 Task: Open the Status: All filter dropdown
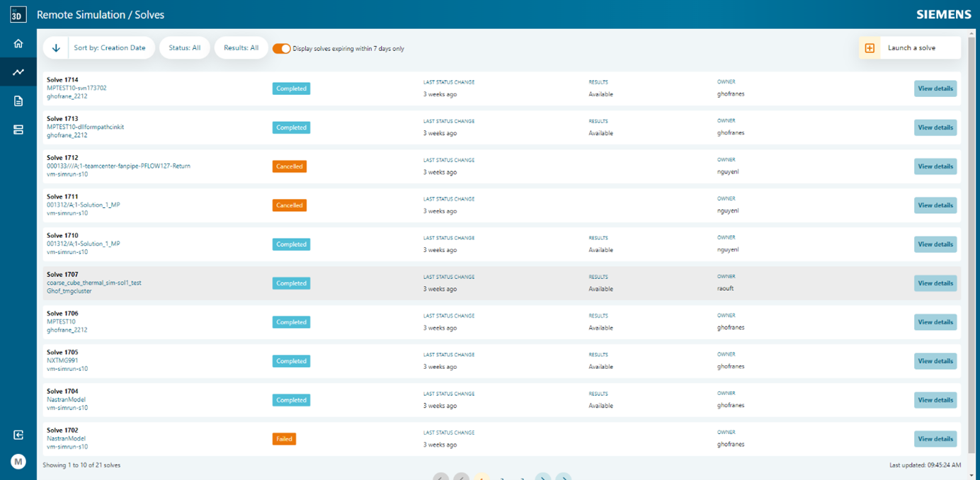tap(185, 47)
